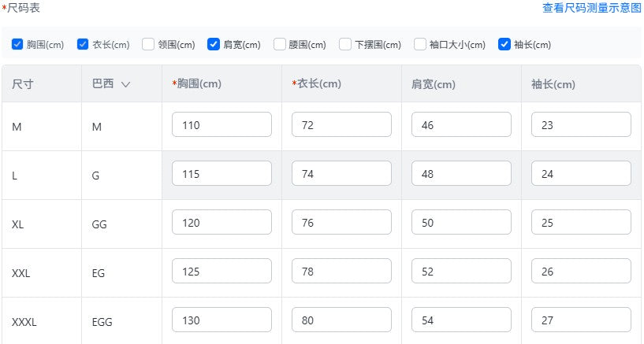Click the 肩宽 input for size XL
The height and width of the screenshot is (344, 644).
point(461,223)
